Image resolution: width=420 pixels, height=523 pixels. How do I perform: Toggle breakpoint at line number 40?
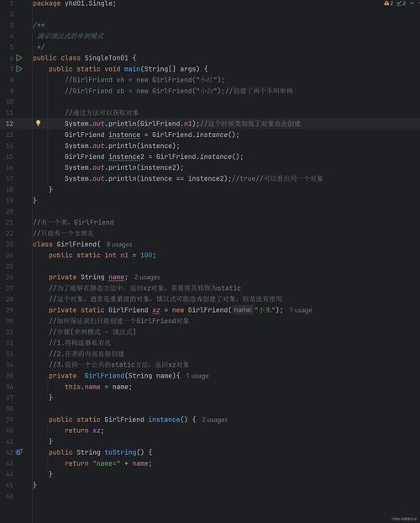point(10,431)
